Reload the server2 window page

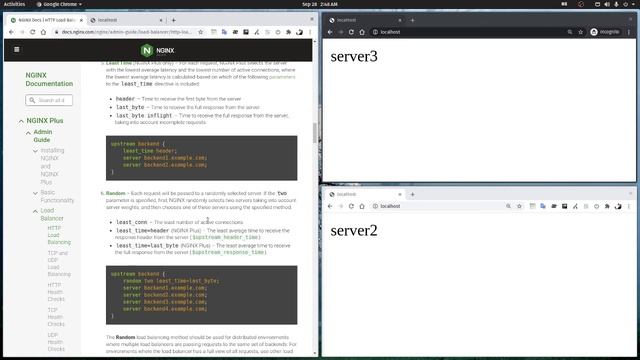tap(351, 206)
